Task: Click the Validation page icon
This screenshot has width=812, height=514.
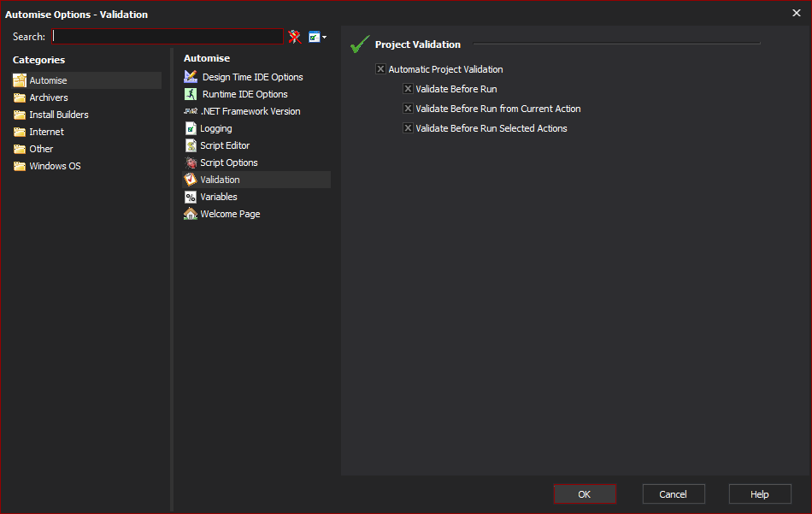Action: (191, 180)
